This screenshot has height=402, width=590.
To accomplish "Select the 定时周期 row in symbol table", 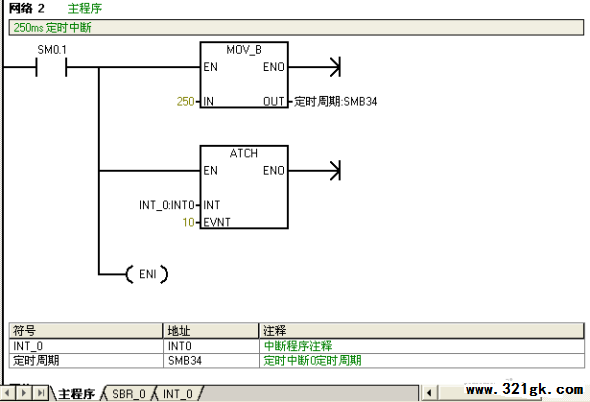I will click(x=297, y=361).
